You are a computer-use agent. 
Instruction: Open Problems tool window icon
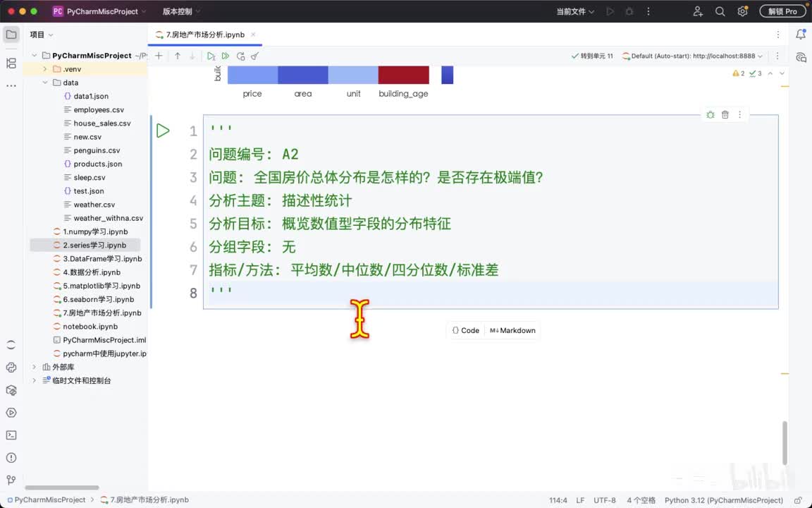(11, 458)
